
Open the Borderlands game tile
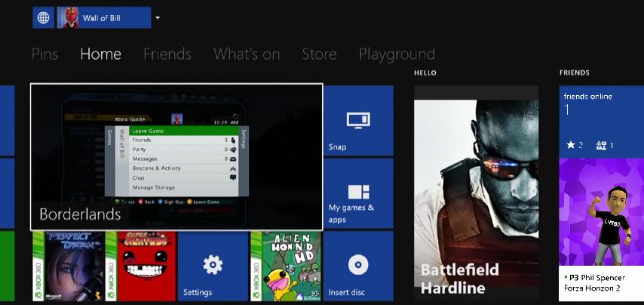[x=176, y=156]
